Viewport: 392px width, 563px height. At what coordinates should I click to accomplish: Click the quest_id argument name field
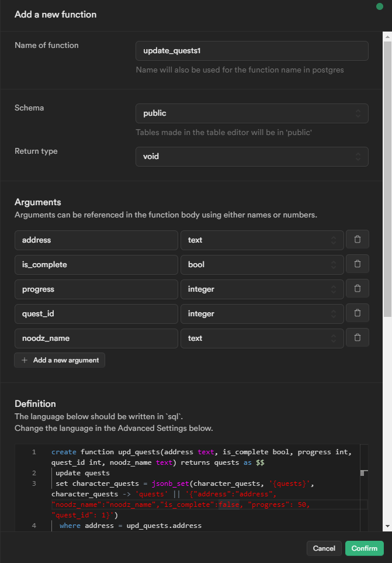coord(96,313)
